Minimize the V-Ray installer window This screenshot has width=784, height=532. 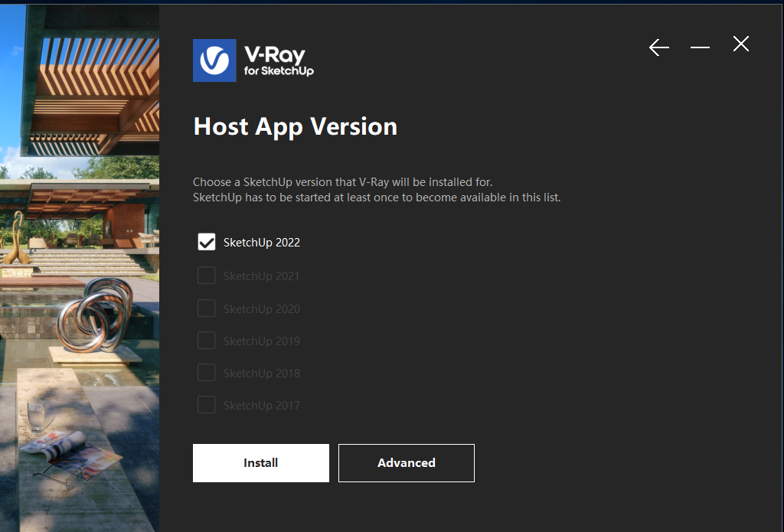click(700, 47)
